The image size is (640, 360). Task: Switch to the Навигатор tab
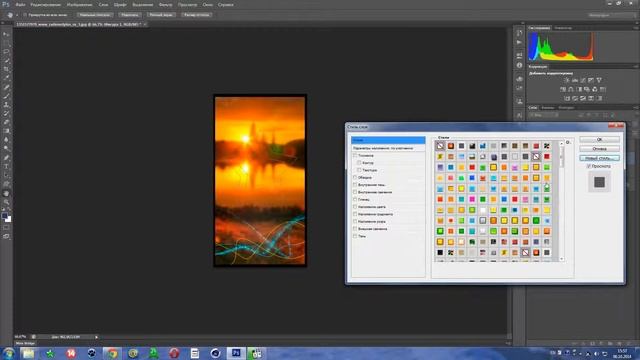point(563,28)
